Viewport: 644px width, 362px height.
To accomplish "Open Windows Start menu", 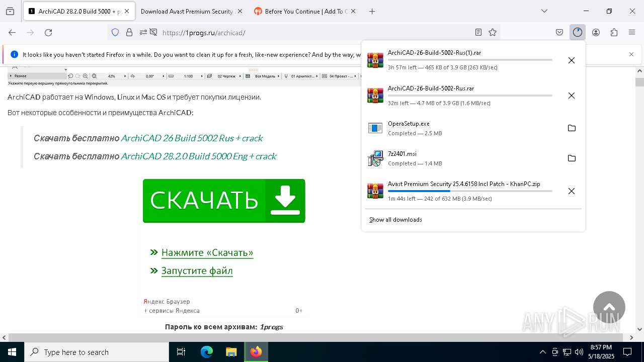I will pos(12,352).
